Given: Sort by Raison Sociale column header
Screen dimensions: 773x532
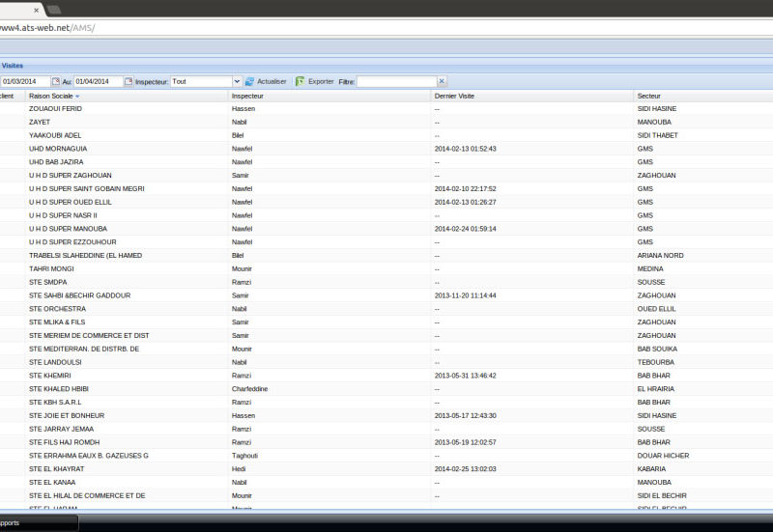Looking at the screenshot, I should click(x=50, y=97).
